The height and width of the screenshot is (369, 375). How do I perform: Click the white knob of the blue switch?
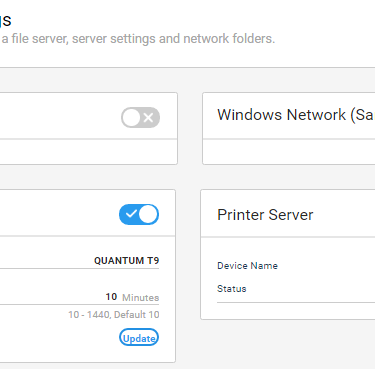[x=148, y=214]
